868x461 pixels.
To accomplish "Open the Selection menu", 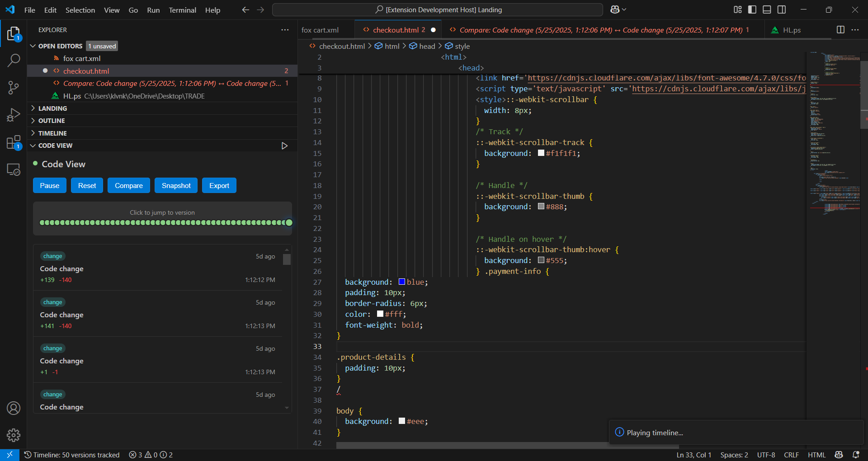I will click(x=80, y=10).
